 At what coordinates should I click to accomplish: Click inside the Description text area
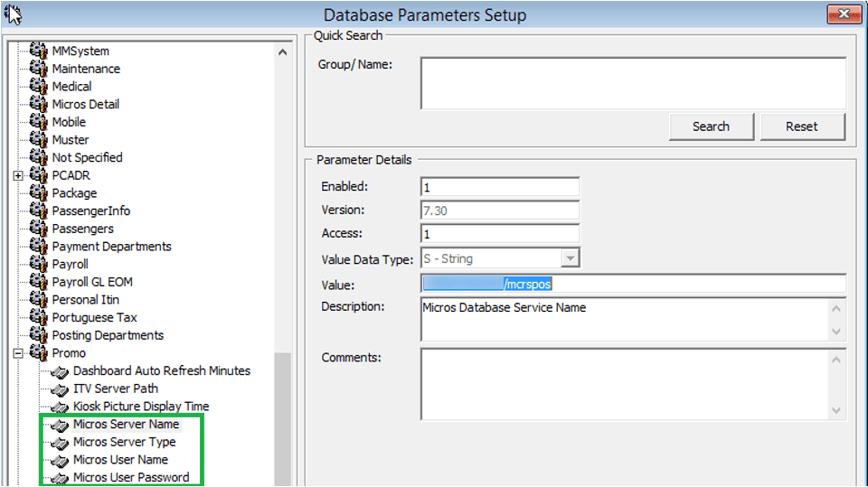625,320
